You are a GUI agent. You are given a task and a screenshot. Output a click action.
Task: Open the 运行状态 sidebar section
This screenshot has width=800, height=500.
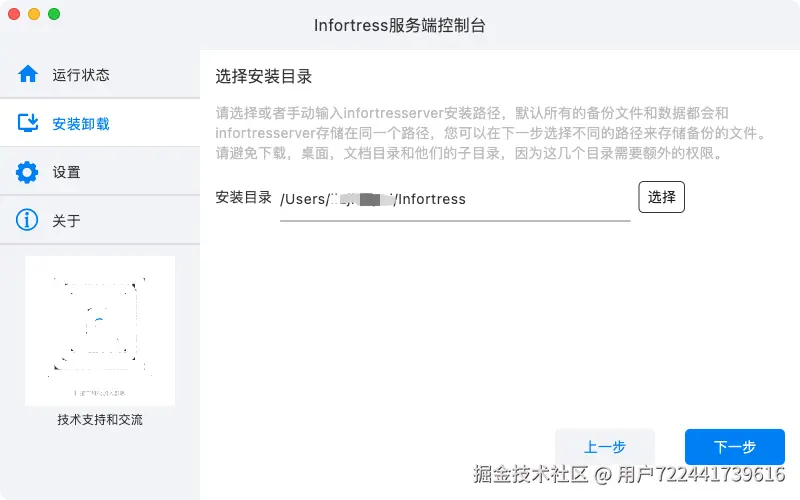coord(100,74)
